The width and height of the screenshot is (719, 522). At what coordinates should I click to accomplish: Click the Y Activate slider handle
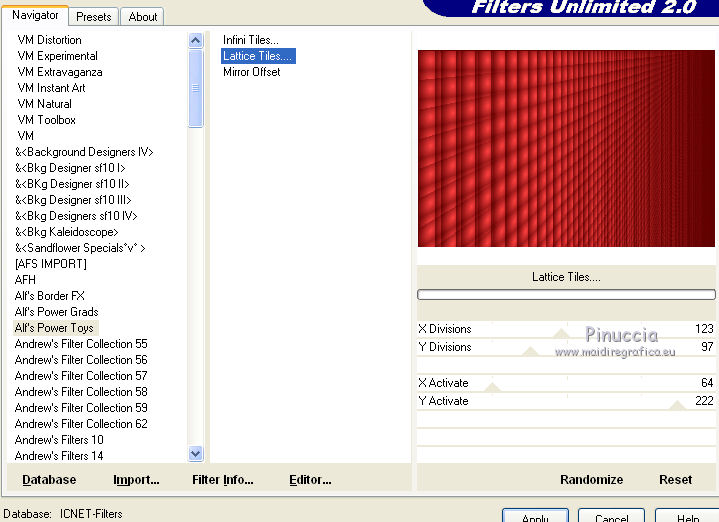(677, 405)
